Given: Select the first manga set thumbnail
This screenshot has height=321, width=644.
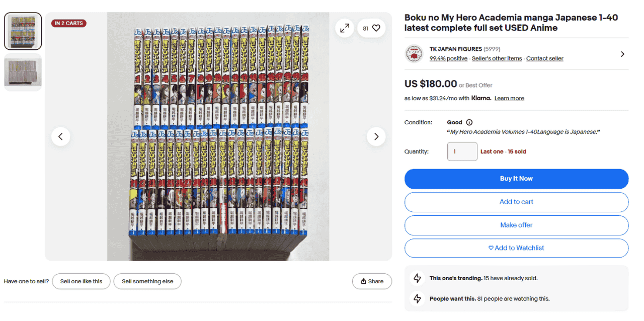Looking at the screenshot, I should point(23,31).
